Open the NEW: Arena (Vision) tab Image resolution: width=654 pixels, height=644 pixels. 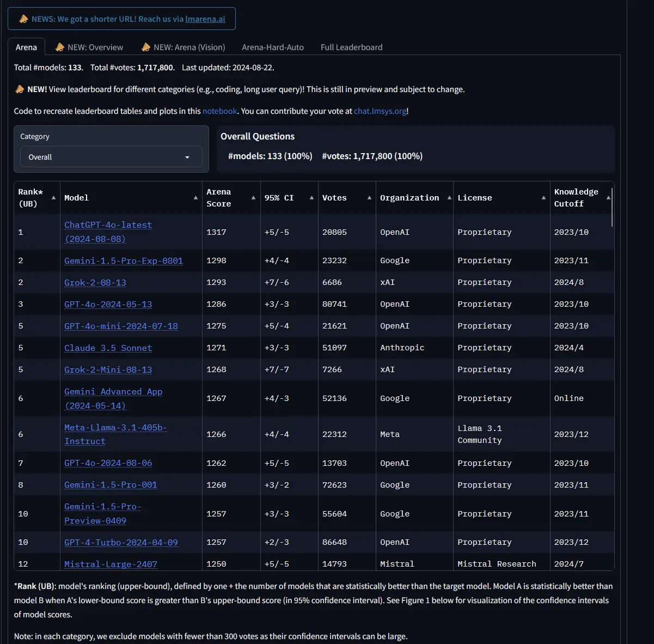pyautogui.click(x=183, y=47)
